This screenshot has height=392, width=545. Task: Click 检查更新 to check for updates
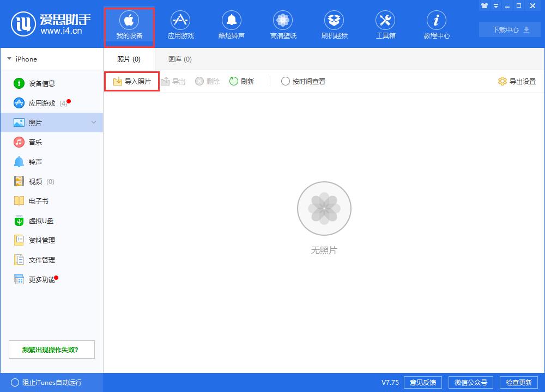[518, 382]
